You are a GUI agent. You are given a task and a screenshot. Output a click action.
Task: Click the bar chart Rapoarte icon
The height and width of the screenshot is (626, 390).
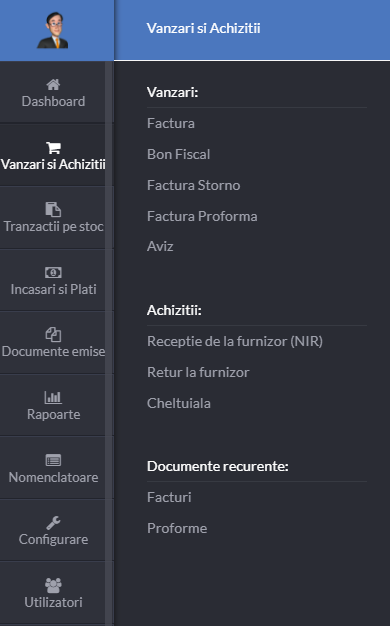click(53, 397)
